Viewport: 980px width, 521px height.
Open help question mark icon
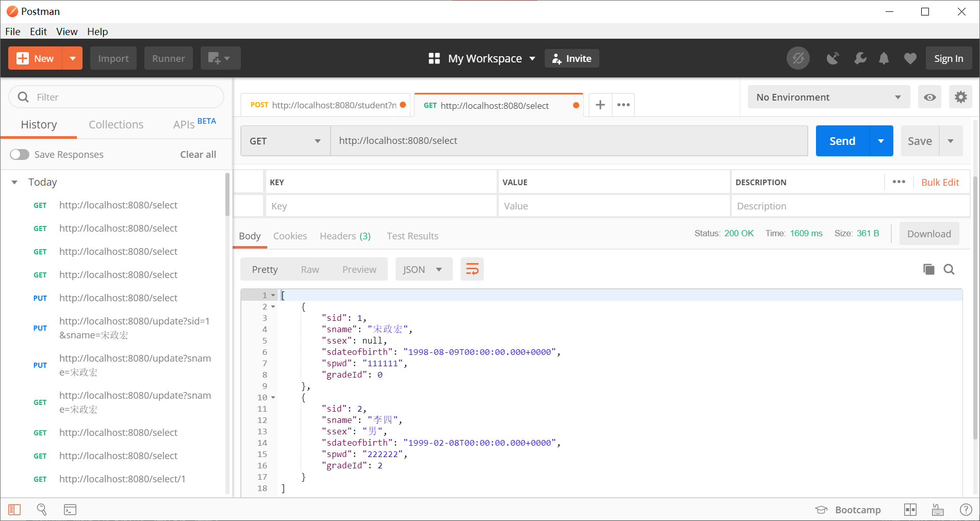pyautogui.click(x=966, y=510)
